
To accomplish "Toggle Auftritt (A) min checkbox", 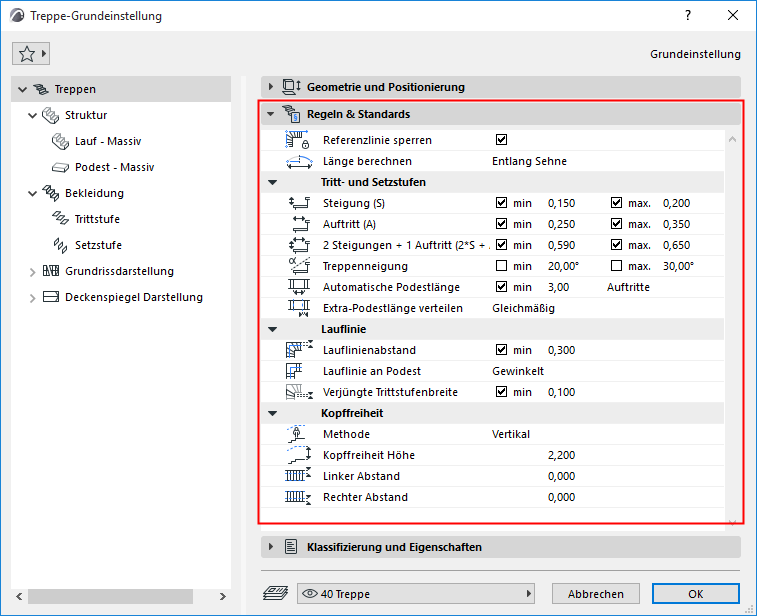I will point(502,224).
